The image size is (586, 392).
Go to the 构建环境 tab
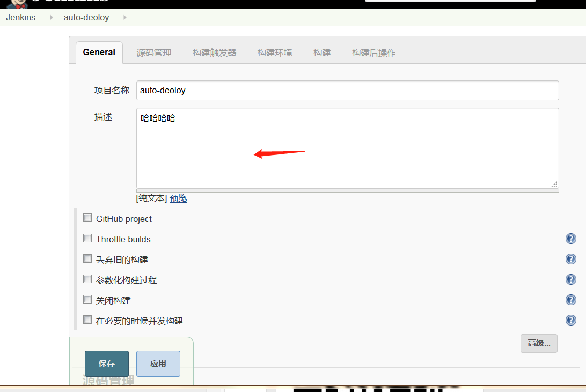(x=275, y=53)
